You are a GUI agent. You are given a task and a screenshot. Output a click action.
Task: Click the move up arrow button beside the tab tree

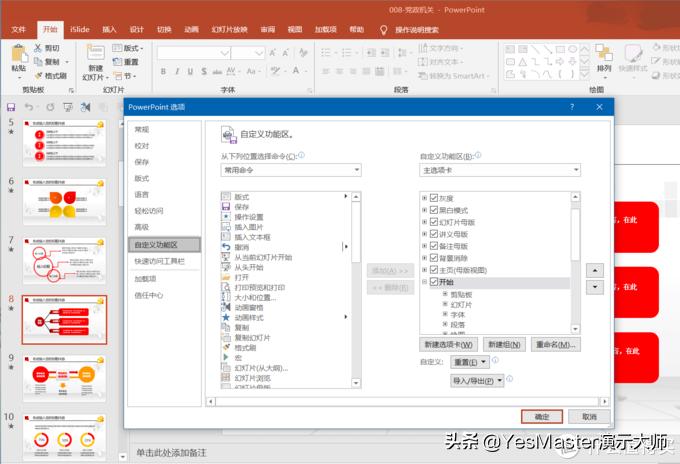[x=595, y=271]
